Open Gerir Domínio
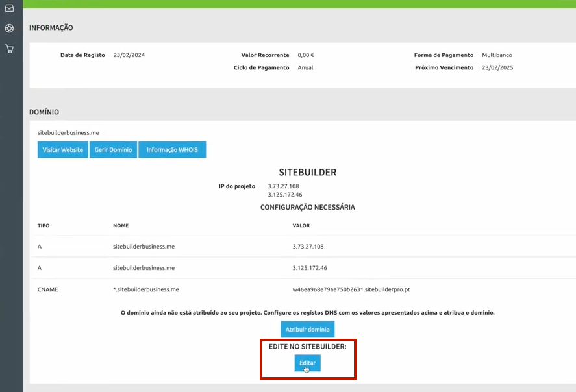Image resolution: width=576 pixels, height=392 pixels. [x=113, y=150]
